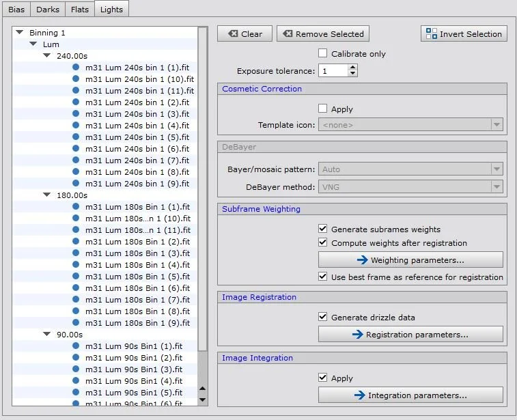Collapse the 240.00s group
This screenshot has height=420, width=517.
pyautogui.click(x=47, y=55)
